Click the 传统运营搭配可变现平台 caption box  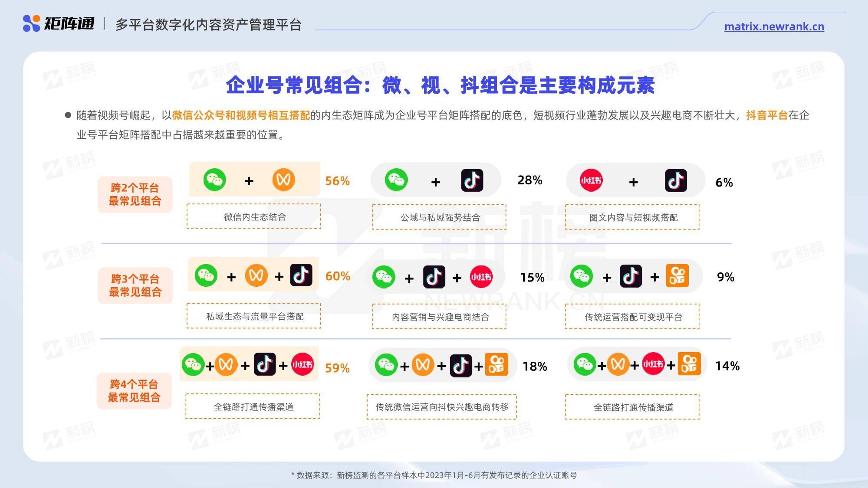[632, 316]
